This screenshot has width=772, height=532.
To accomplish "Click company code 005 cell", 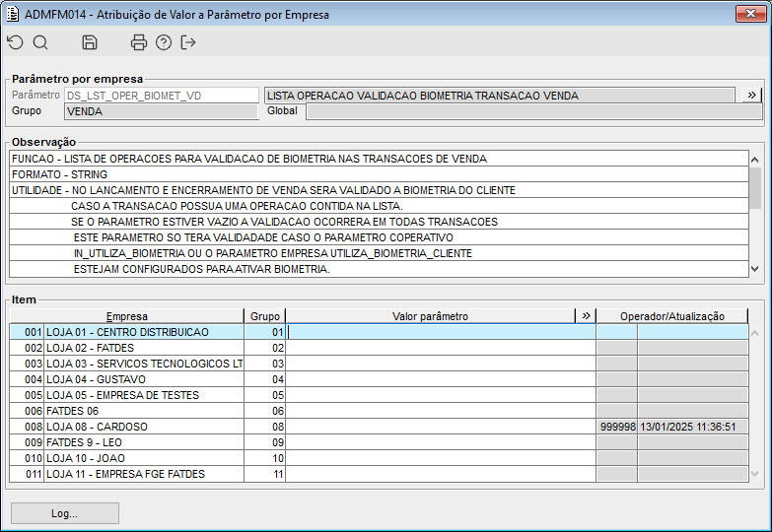I will [x=27, y=395].
